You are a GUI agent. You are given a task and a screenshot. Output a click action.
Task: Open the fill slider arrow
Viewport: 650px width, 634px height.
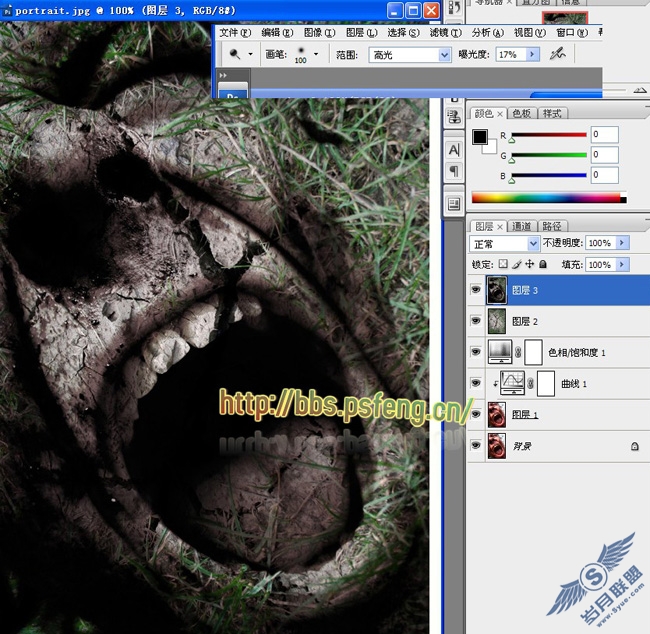click(x=622, y=265)
